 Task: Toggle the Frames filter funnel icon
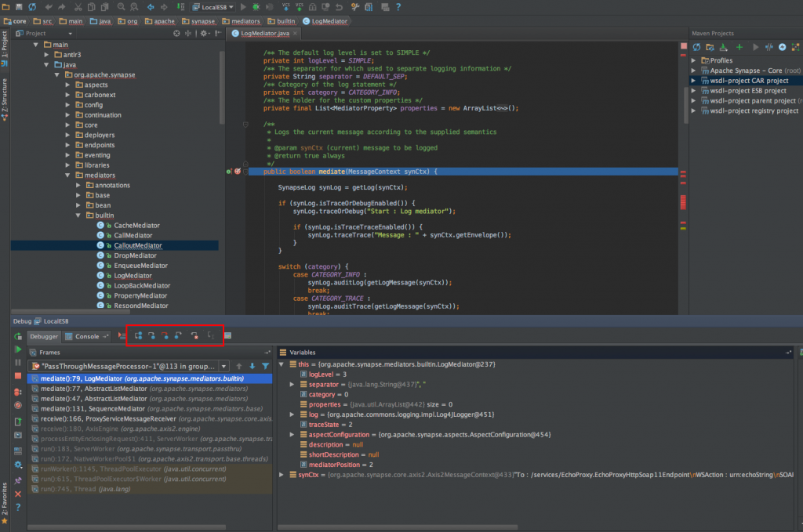(265, 366)
